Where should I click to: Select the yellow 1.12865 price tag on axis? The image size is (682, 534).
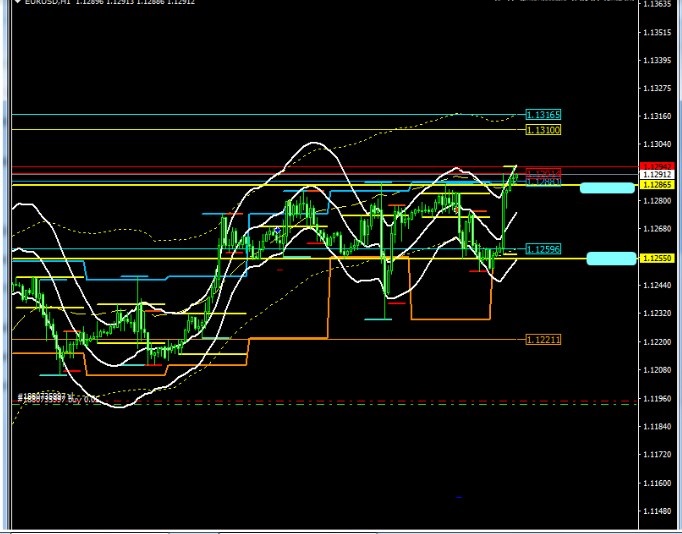(656, 185)
